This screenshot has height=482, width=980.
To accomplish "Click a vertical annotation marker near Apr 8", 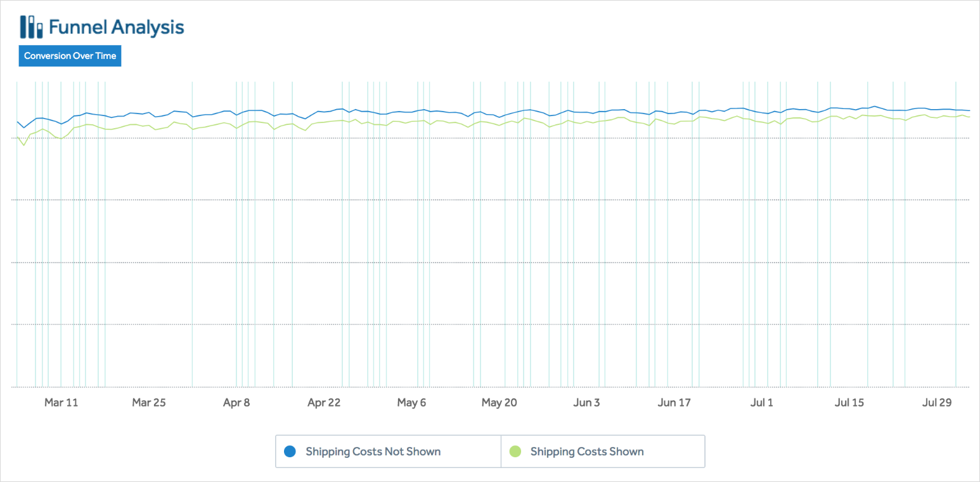I will (238, 254).
